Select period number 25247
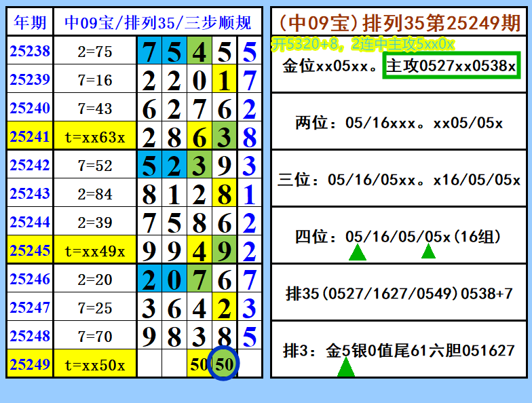Screen dimensions: 532x403 coord(30,307)
